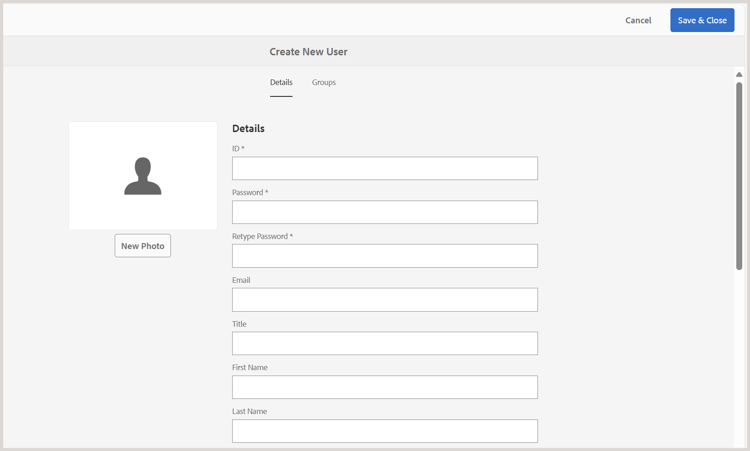The image size is (750, 451).
Task: Click into the Email field
Action: tap(385, 300)
